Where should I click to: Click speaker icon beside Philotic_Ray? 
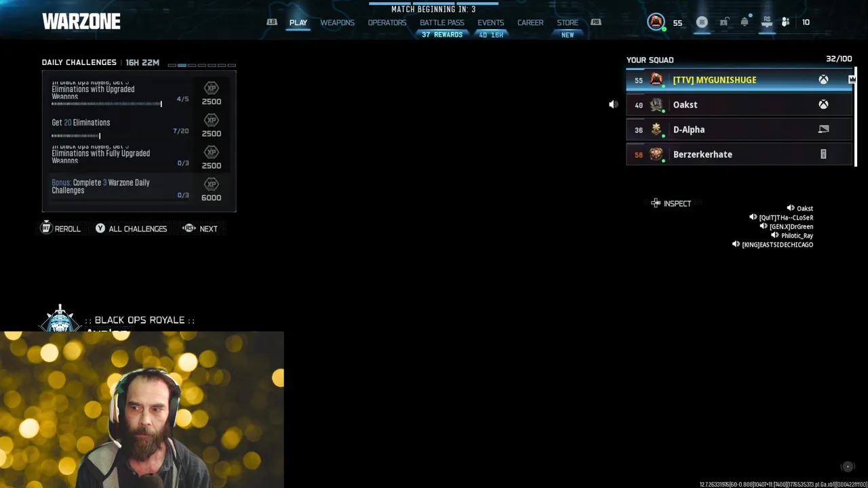(x=775, y=236)
